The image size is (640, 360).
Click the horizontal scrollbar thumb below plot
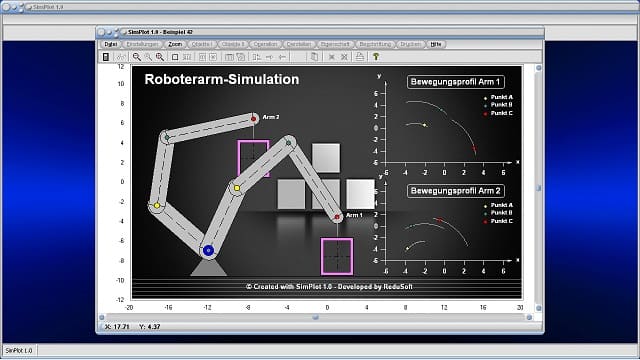point(316,317)
